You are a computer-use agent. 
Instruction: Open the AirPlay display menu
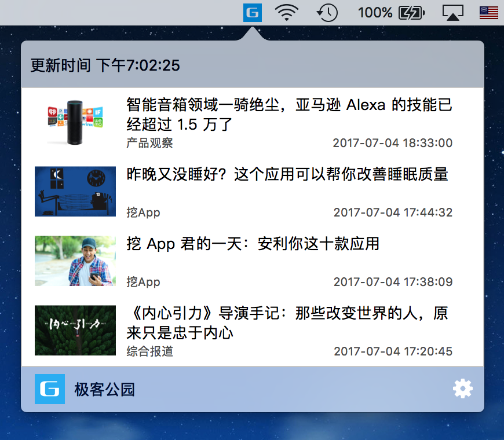click(453, 13)
